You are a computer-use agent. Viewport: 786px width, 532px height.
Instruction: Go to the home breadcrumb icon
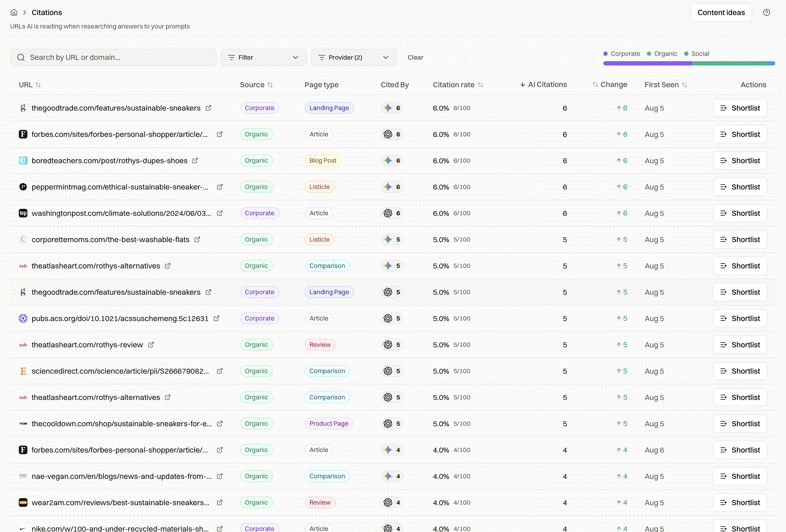click(14, 13)
